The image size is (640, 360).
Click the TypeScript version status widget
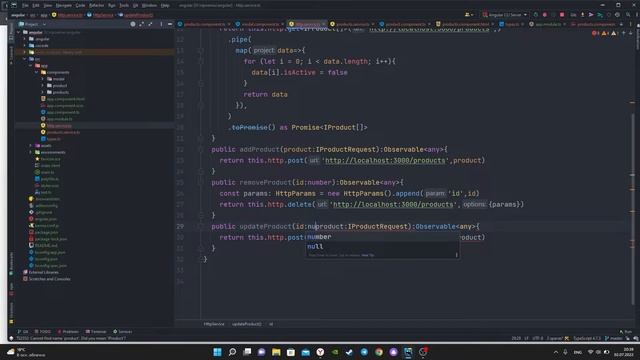tap(587, 338)
